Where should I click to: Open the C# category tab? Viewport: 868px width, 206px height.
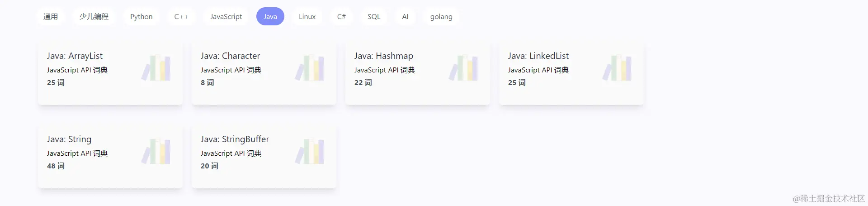point(342,17)
